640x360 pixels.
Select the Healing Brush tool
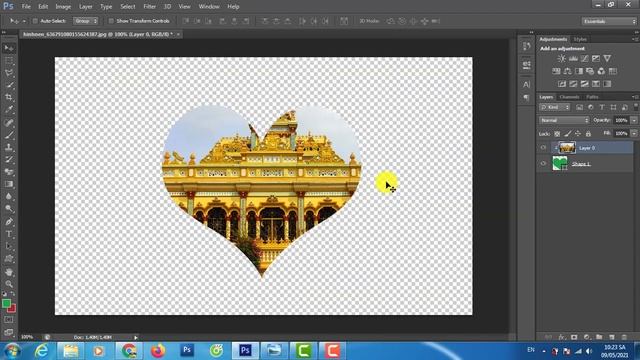tap(9, 123)
